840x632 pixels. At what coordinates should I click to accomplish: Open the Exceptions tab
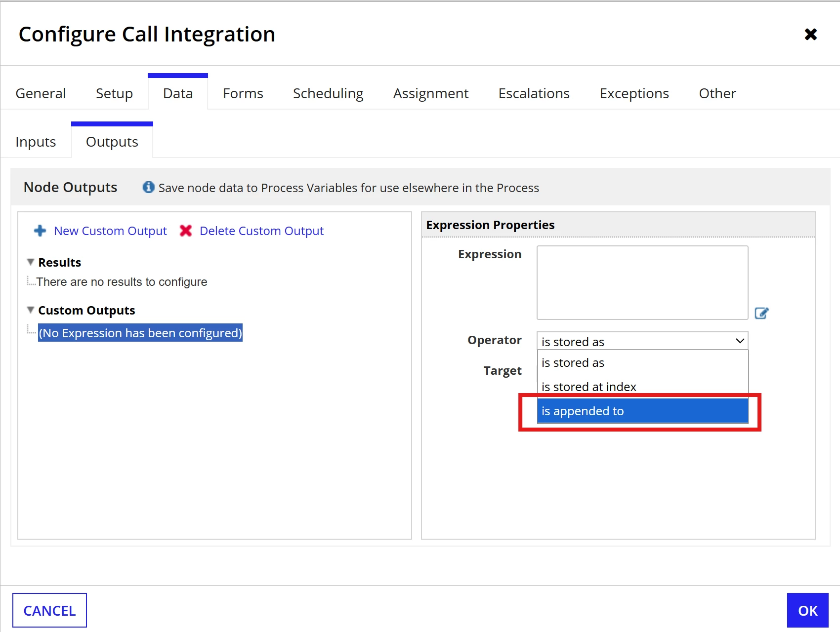tap(634, 93)
